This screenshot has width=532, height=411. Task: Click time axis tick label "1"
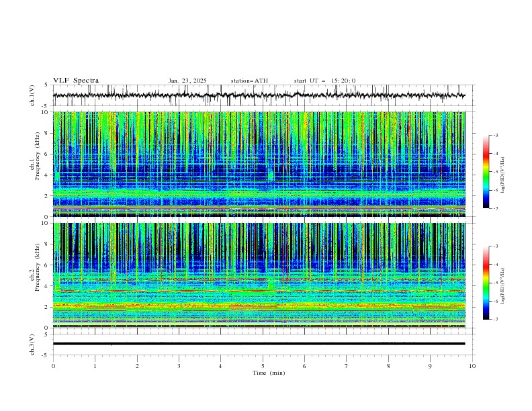pyautogui.click(x=95, y=366)
